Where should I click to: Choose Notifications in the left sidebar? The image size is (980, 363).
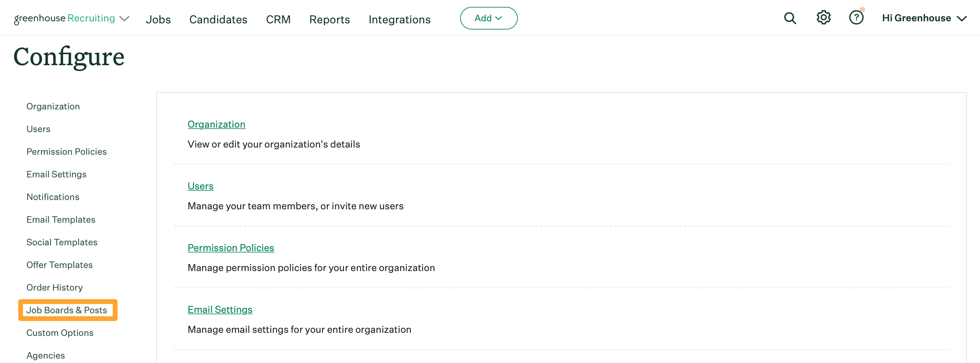click(53, 197)
